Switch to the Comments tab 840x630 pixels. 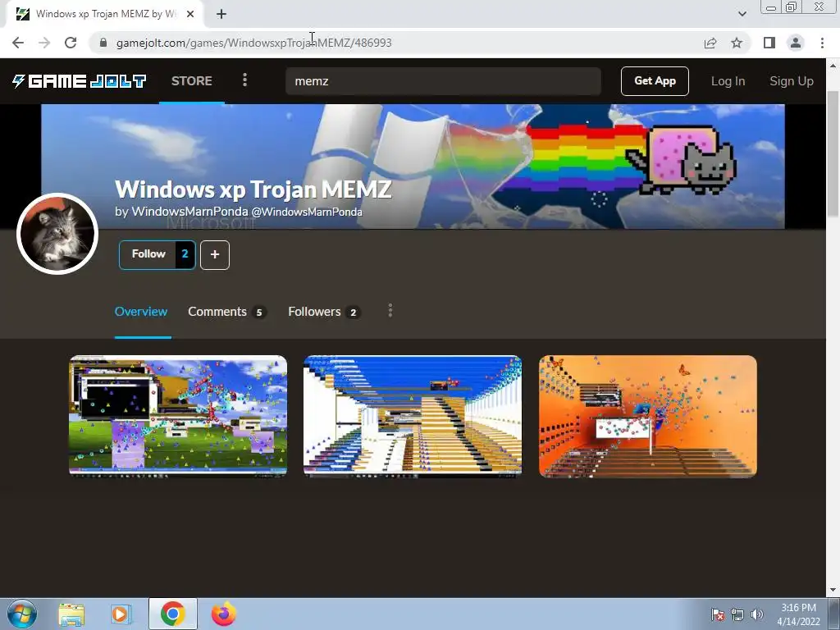pos(226,312)
